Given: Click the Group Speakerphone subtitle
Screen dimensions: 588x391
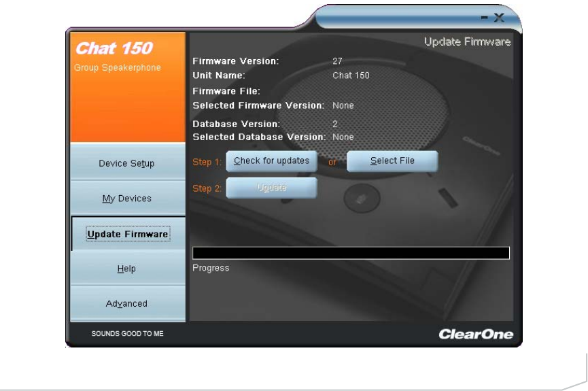Looking at the screenshot, I should 118,68.
